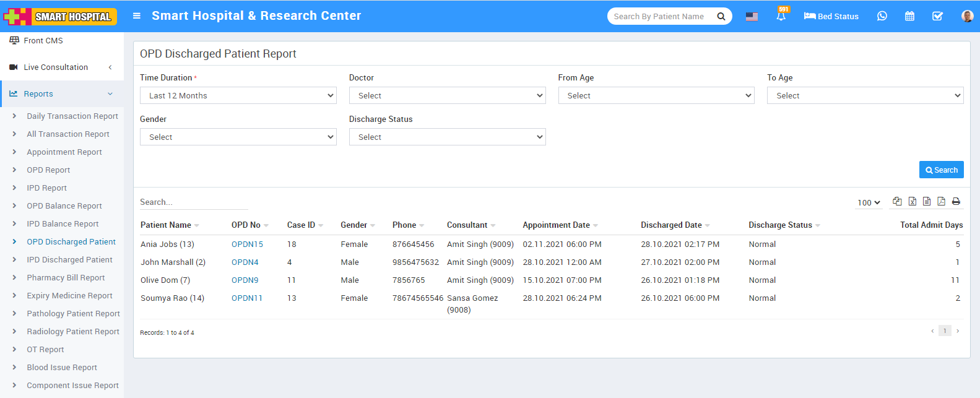Open the language flag selector
The width and height of the screenshot is (980, 398).
752,16
